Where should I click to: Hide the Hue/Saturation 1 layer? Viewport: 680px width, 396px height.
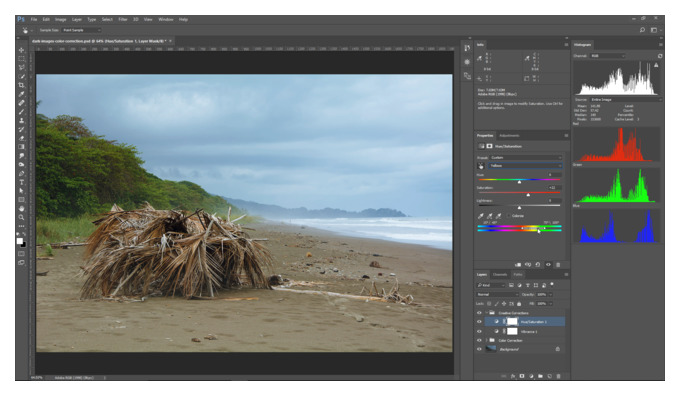click(x=479, y=322)
